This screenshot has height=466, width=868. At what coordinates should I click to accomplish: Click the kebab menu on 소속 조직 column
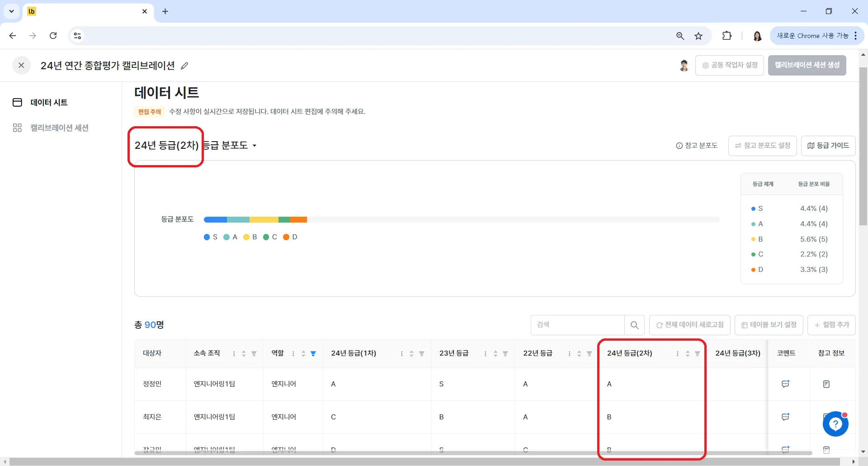point(234,354)
